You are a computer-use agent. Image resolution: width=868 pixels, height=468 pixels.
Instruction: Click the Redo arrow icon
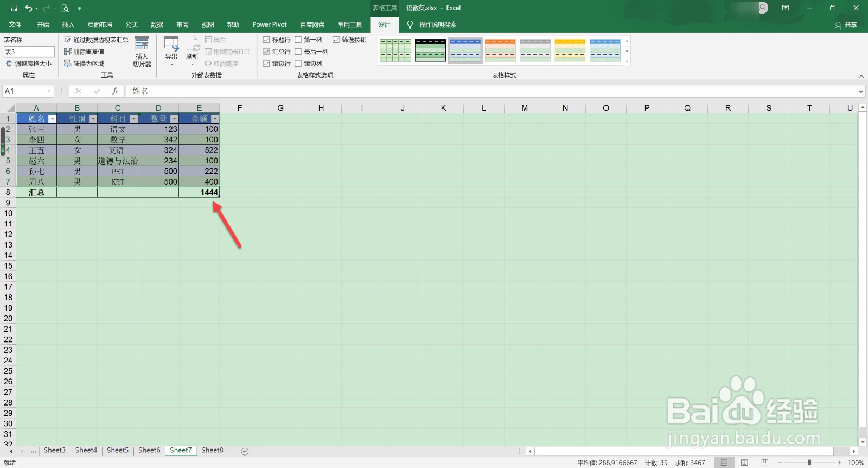47,8
